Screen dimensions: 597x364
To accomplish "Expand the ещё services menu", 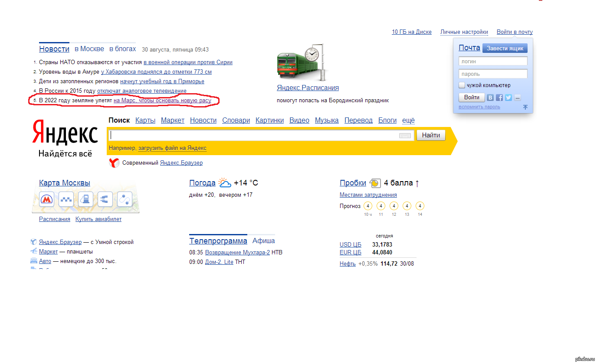I will pos(408,120).
